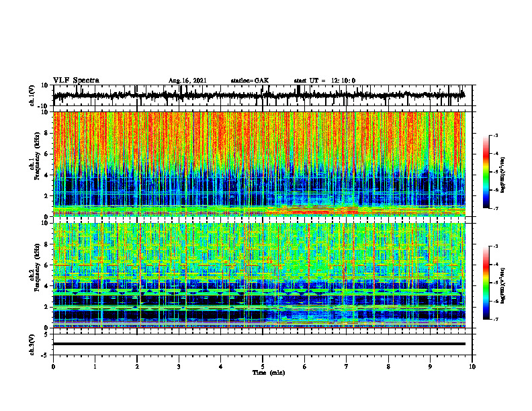Click the "-7" bottom label of ch.1 color bar
Image resolution: width=532 pixels, height=411 pixels.
pos(496,208)
